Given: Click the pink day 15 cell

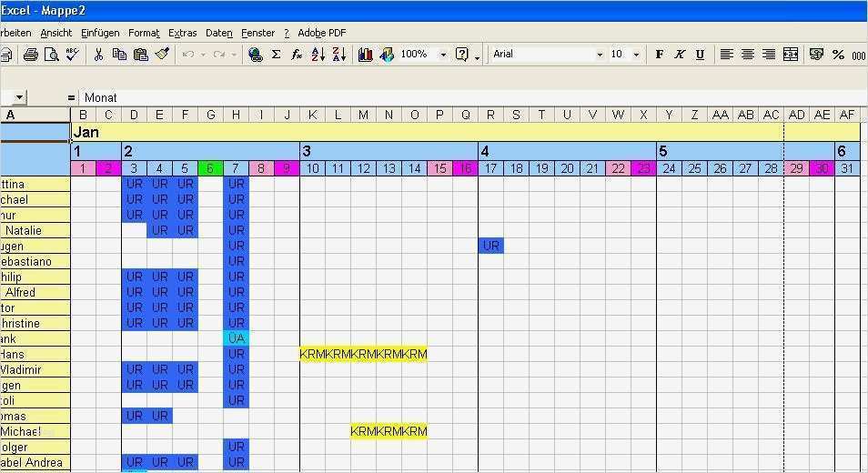Looking at the screenshot, I should click(x=439, y=168).
